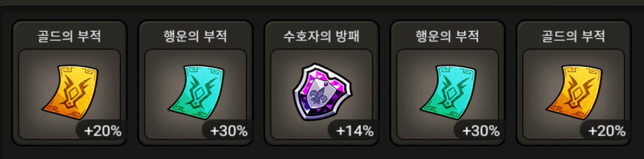The image size is (644, 159).
Task: Click the +14% badge on the shield card
Action: point(354,130)
